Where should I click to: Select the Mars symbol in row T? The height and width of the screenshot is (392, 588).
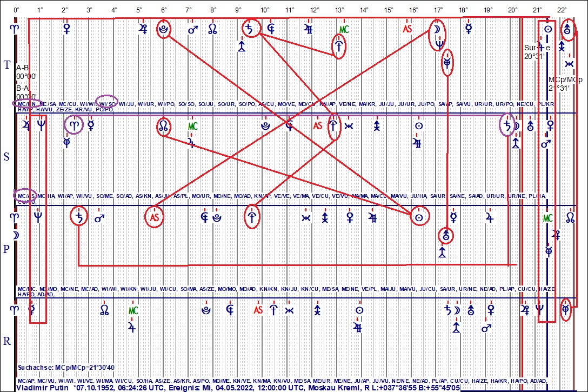[x=192, y=29]
